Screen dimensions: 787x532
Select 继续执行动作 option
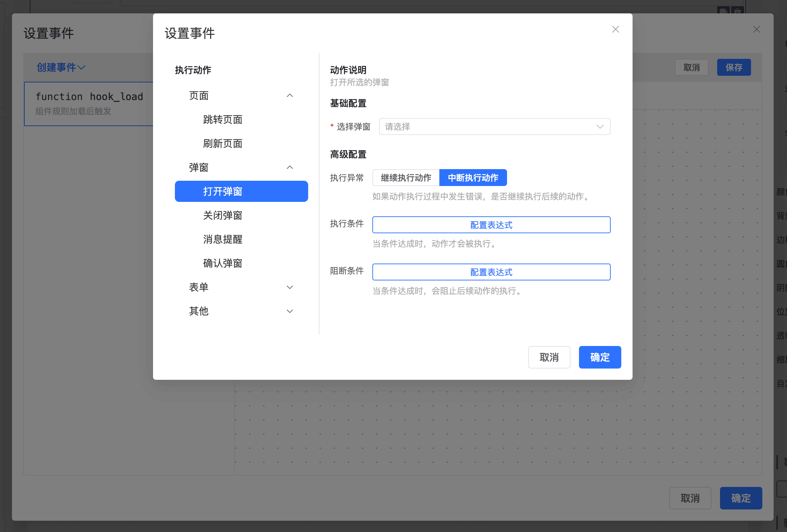click(406, 178)
